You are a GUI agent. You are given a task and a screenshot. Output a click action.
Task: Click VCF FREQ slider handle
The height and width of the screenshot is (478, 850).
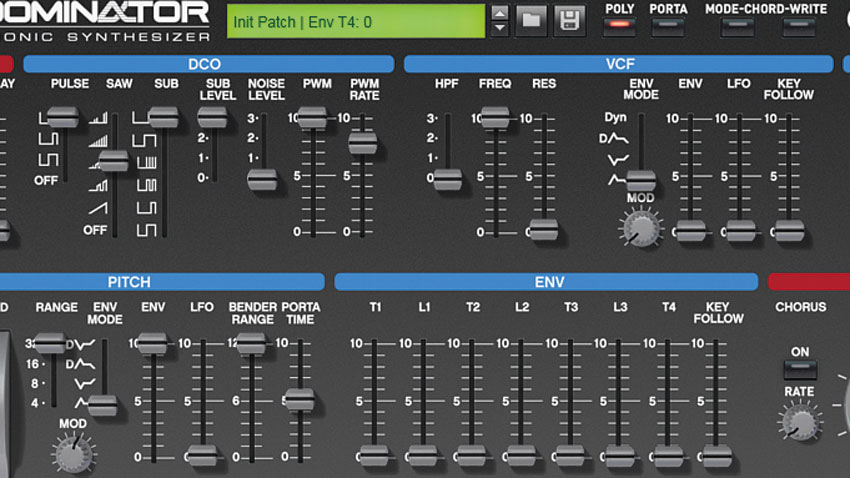pos(495,117)
